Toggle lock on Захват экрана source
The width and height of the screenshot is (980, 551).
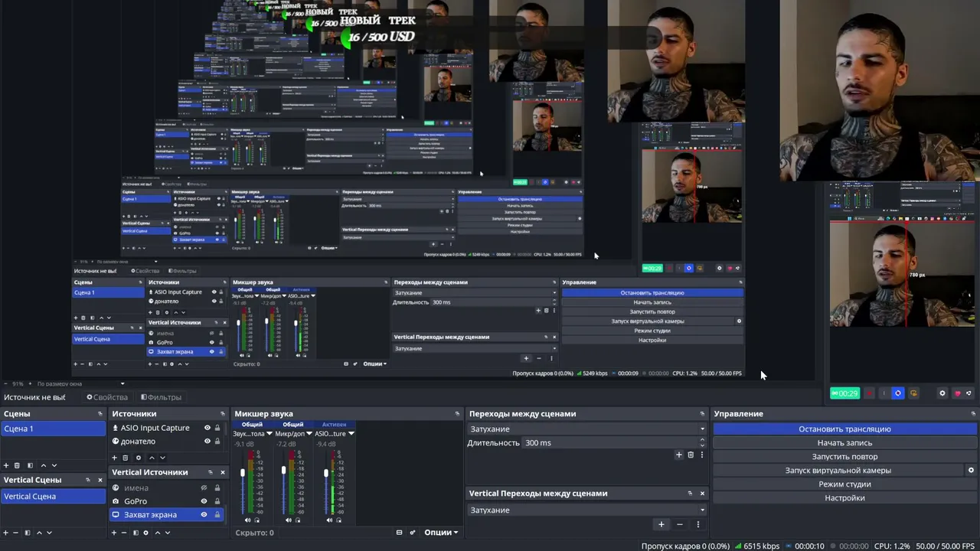217,515
